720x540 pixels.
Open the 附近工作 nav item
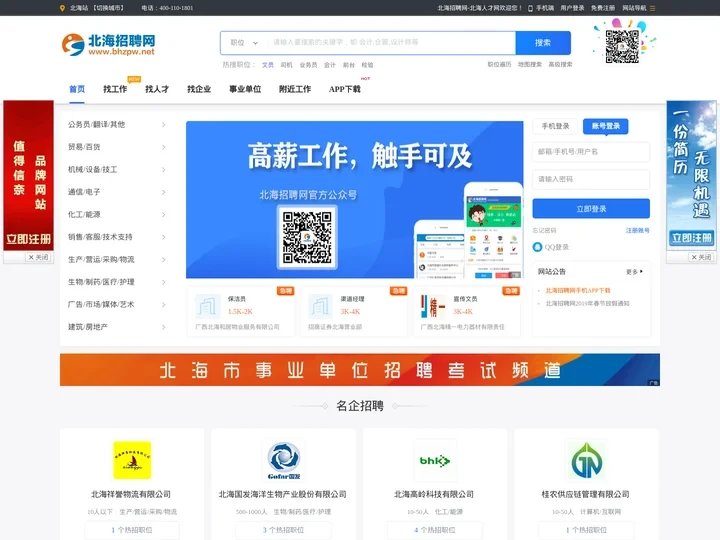tap(295, 89)
